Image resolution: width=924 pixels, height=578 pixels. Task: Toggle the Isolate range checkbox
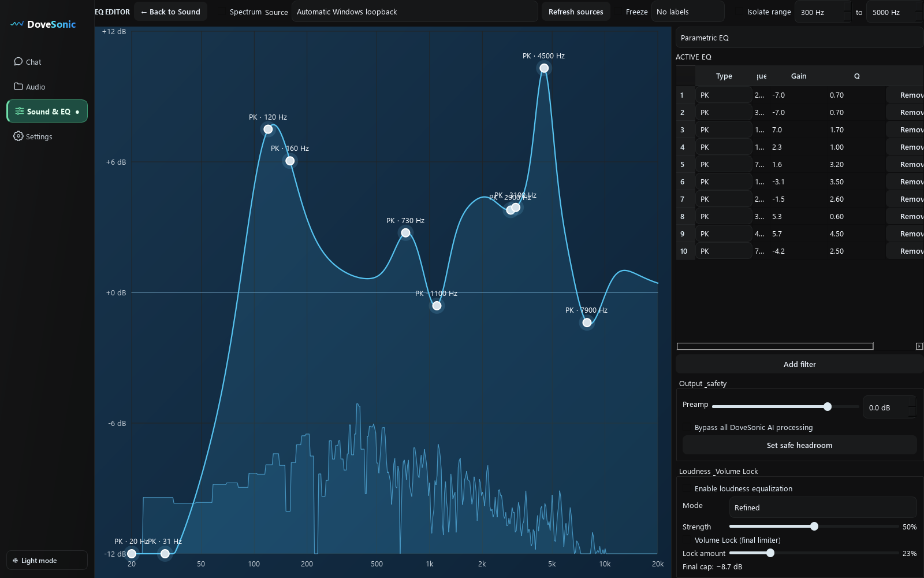pyautogui.click(x=739, y=12)
